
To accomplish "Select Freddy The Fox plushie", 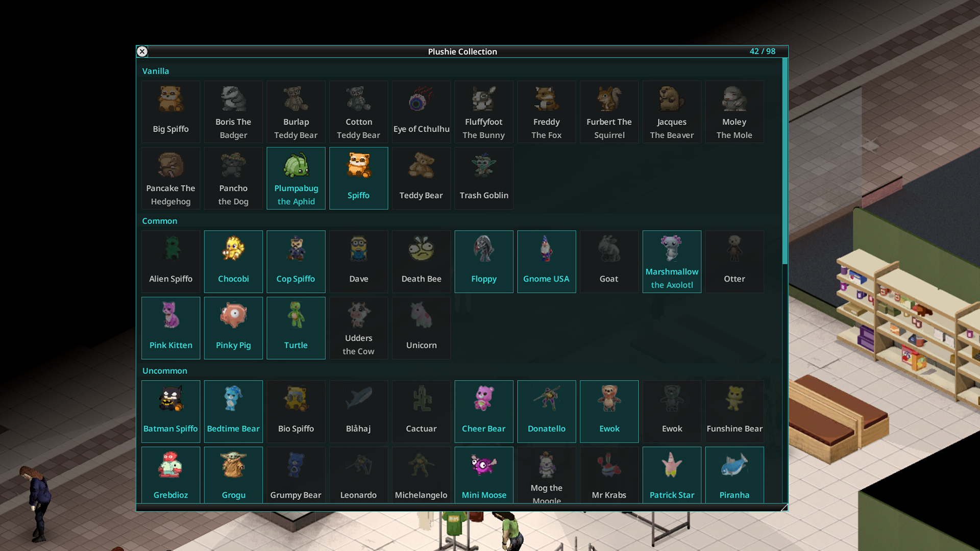I will [x=547, y=112].
